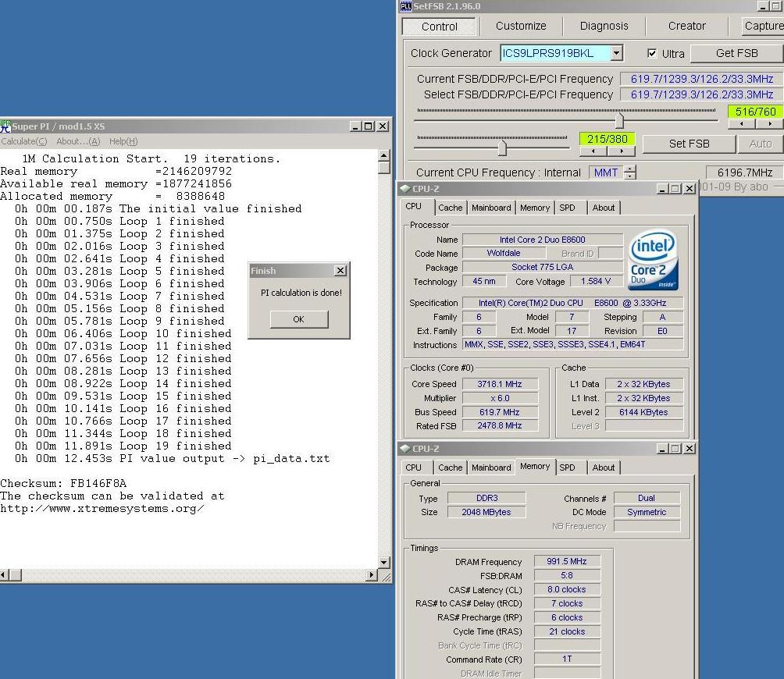Click the Current FSB frequency field in SetFSB

[x=702, y=79]
